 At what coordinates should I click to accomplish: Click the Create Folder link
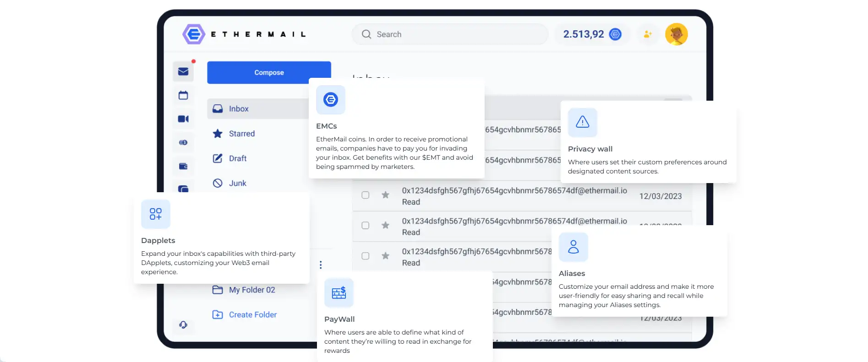(252, 314)
